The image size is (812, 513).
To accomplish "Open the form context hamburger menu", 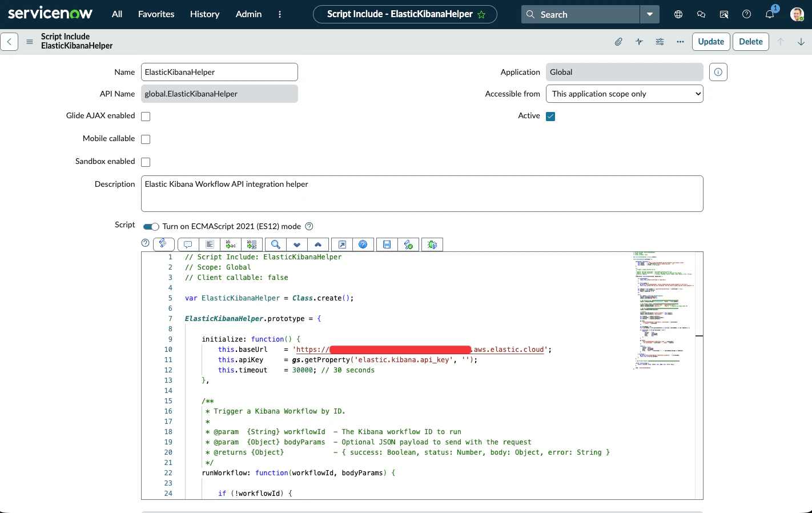I will 30,42.
